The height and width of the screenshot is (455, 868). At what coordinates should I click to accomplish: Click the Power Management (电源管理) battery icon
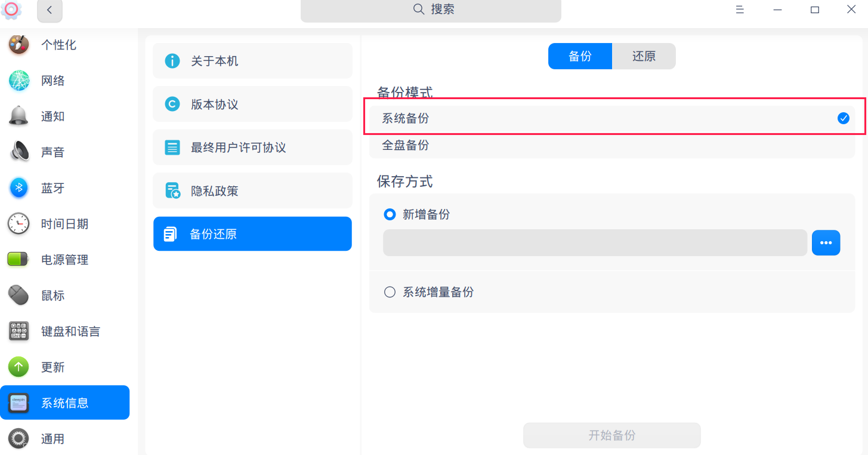click(x=19, y=260)
